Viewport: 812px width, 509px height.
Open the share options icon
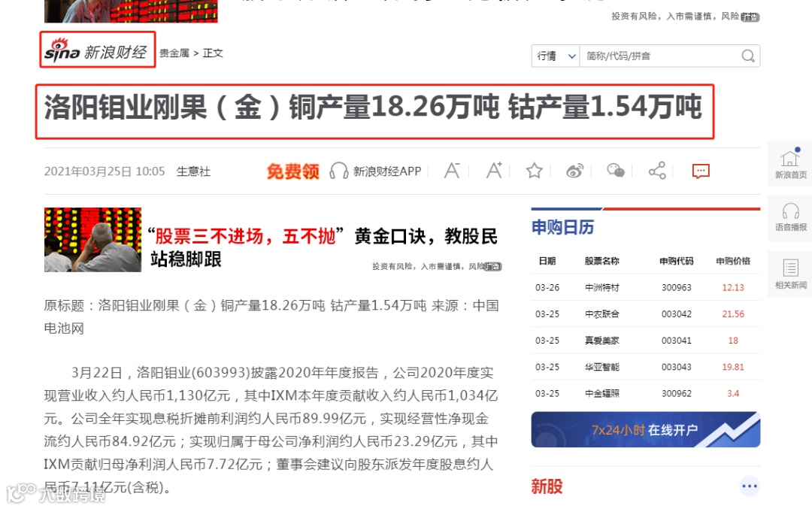point(657,171)
